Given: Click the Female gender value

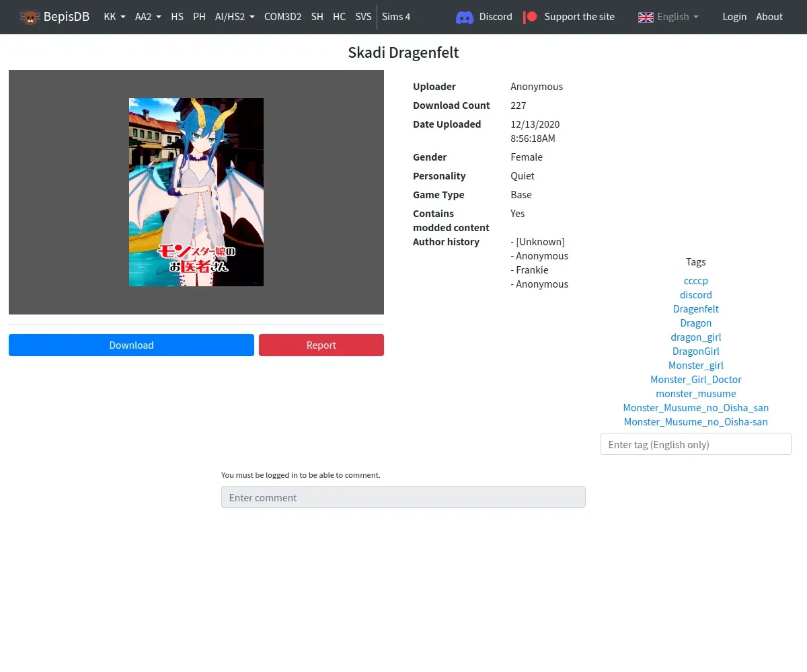Looking at the screenshot, I should coord(527,157).
